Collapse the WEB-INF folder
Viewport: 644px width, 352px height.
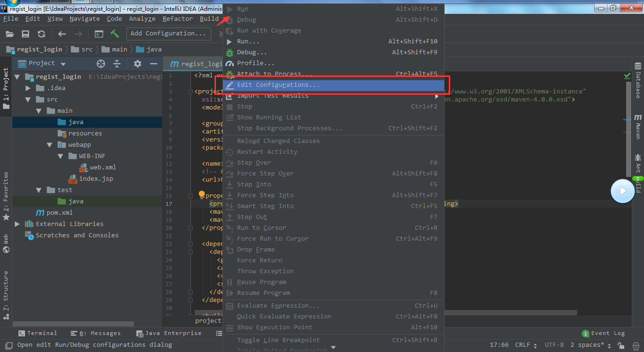tap(61, 156)
